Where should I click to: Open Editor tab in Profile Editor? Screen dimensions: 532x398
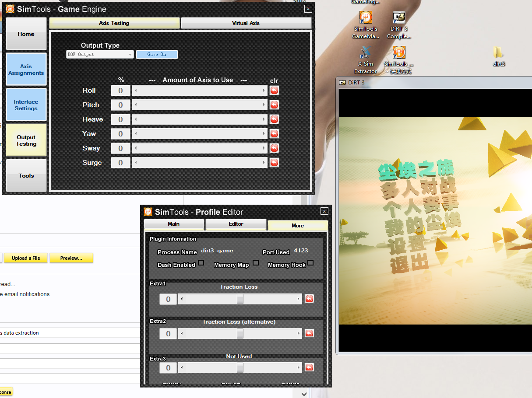236,224
